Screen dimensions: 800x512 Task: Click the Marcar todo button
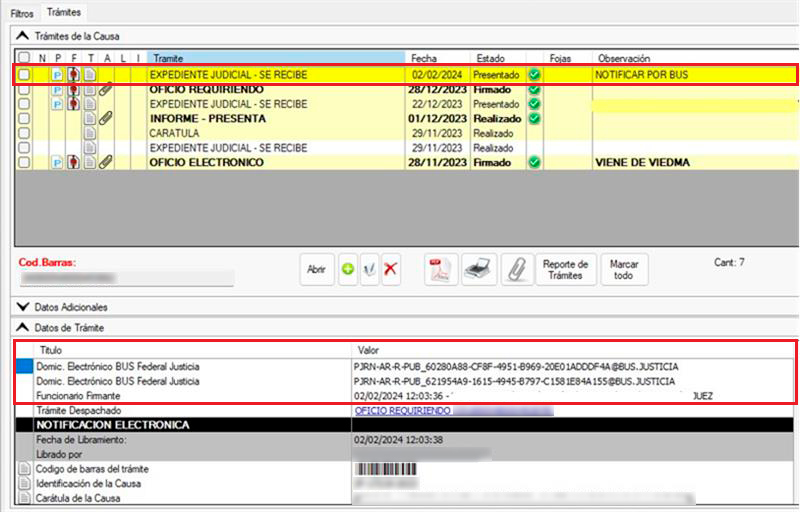pyautogui.click(x=624, y=270)
